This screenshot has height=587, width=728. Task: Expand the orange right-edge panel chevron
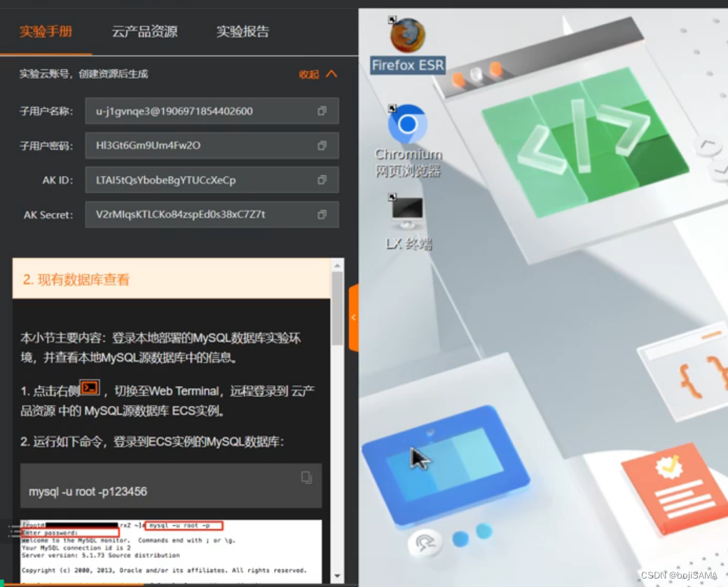(353, 317)
